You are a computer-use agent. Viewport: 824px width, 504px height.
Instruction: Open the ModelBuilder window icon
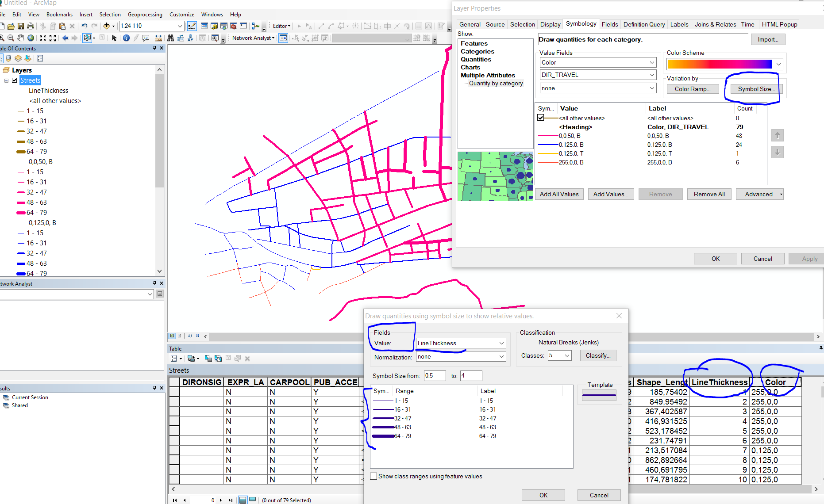pyautogui.click(x=256, y=26)
